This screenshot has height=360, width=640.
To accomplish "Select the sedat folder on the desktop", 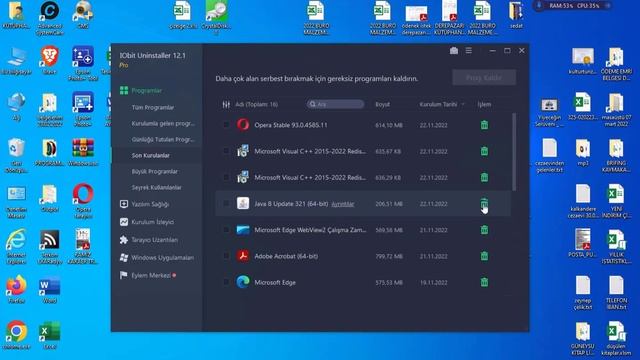I will click(516, 15).
